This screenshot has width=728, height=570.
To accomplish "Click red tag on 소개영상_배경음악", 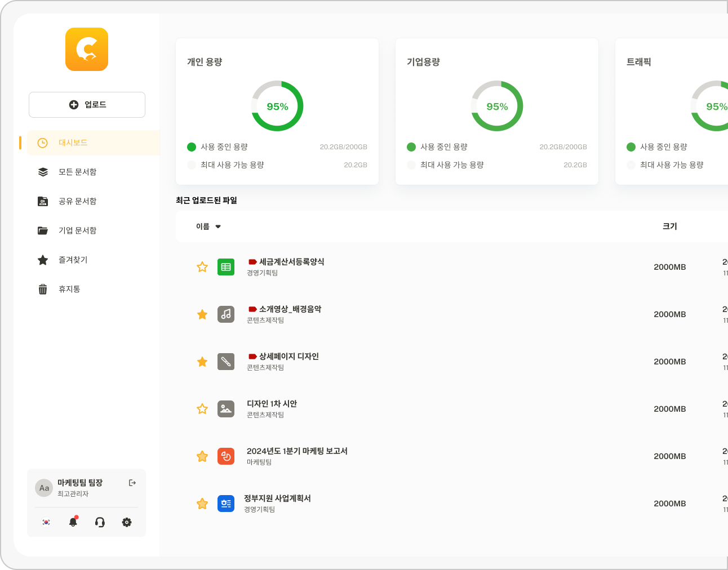I will point(252,309).
